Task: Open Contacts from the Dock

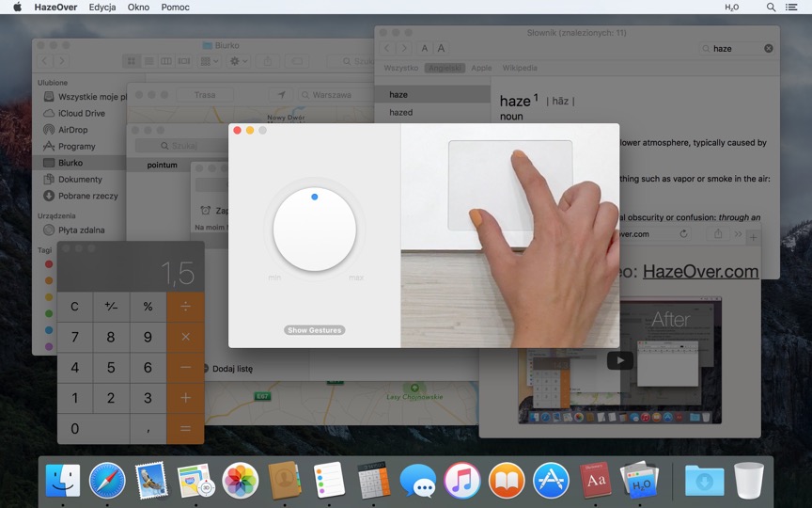Action: click(x=285, y=481)
